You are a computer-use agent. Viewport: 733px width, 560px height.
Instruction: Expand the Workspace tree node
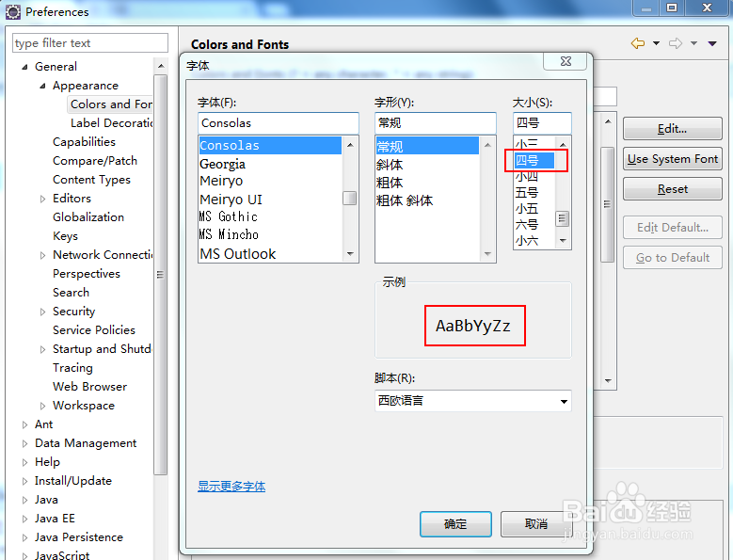(42, 406)
